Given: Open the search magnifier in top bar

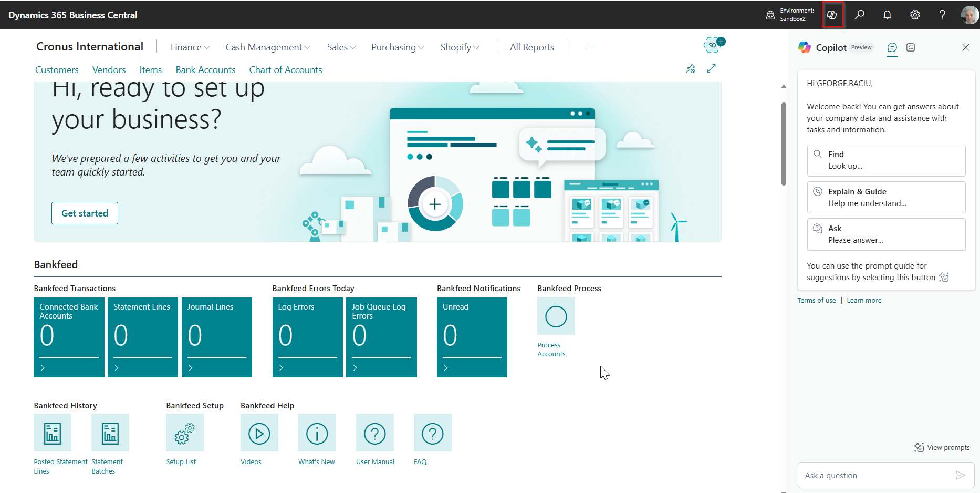Looking at the screenshot, I should pyautogui.click(x=860, y=15).
